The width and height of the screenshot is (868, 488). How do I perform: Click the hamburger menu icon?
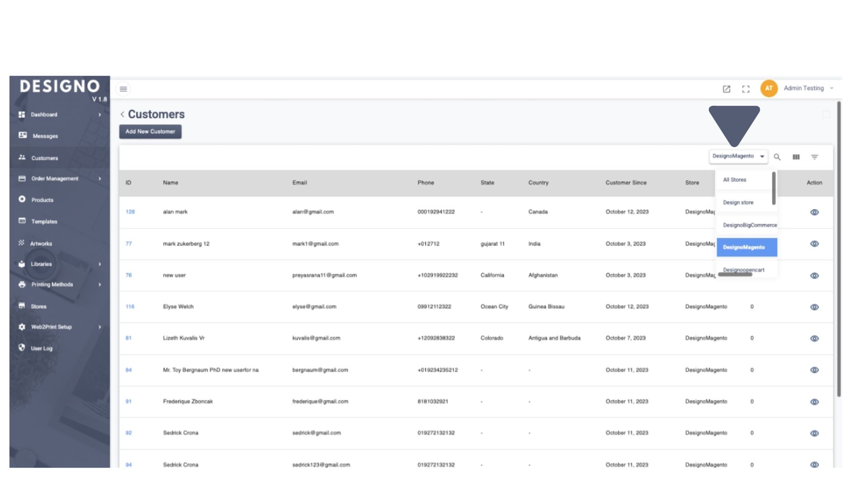pyautogui.click(x=123, y=89)
